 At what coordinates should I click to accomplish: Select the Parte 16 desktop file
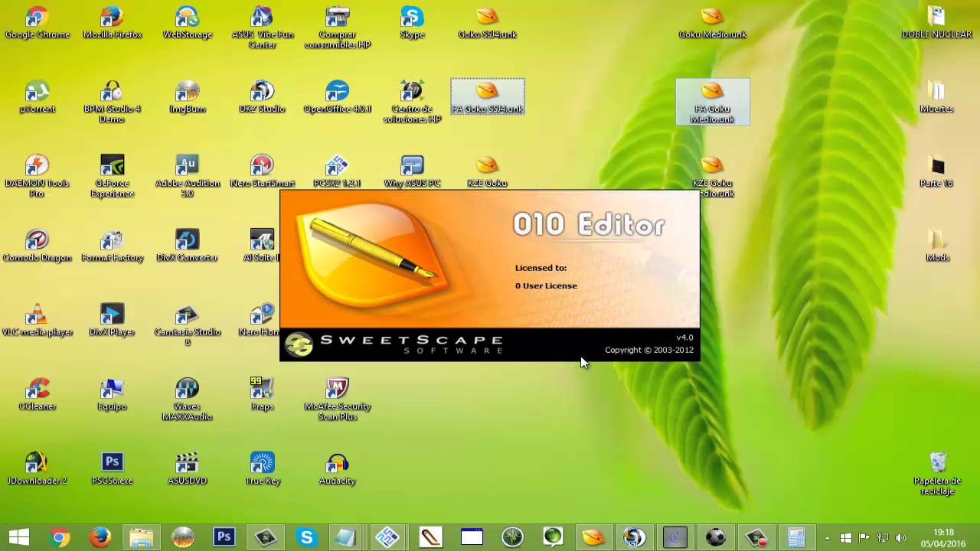pos(936,171)
